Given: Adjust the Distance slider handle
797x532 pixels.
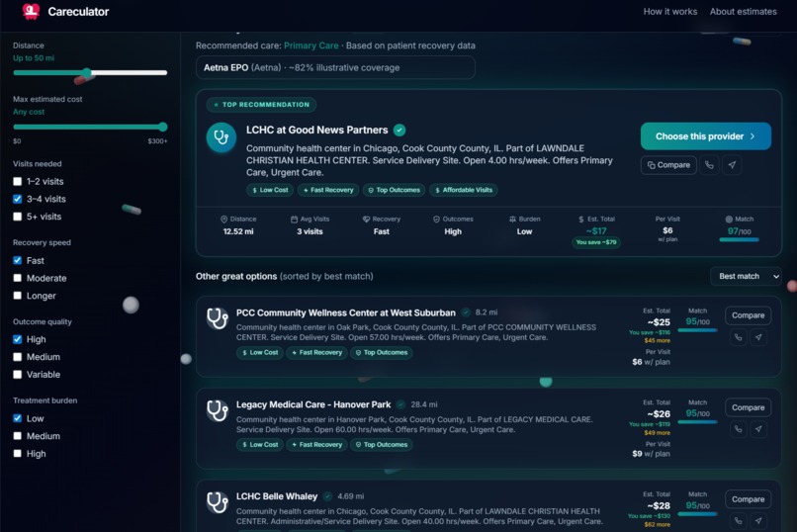Looking at the screenshot, I should pos(87,72).
